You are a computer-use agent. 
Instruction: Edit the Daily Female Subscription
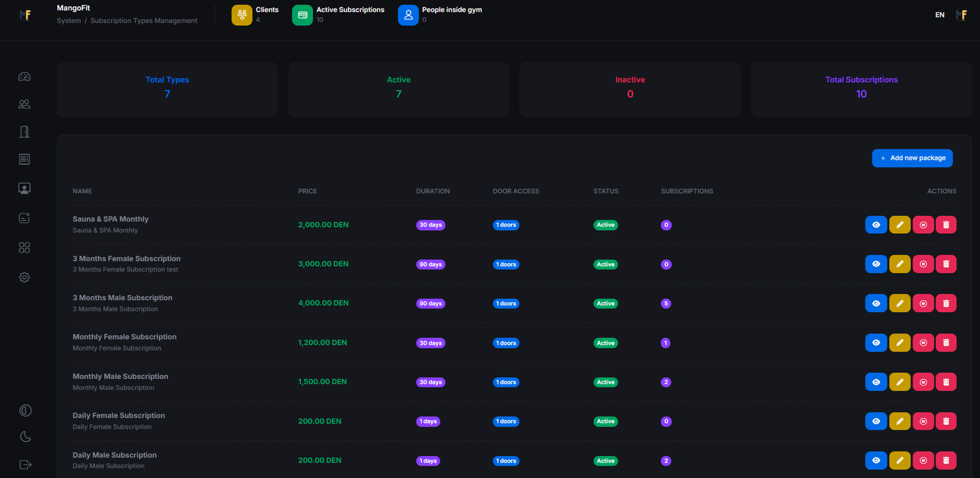point(900,421)
